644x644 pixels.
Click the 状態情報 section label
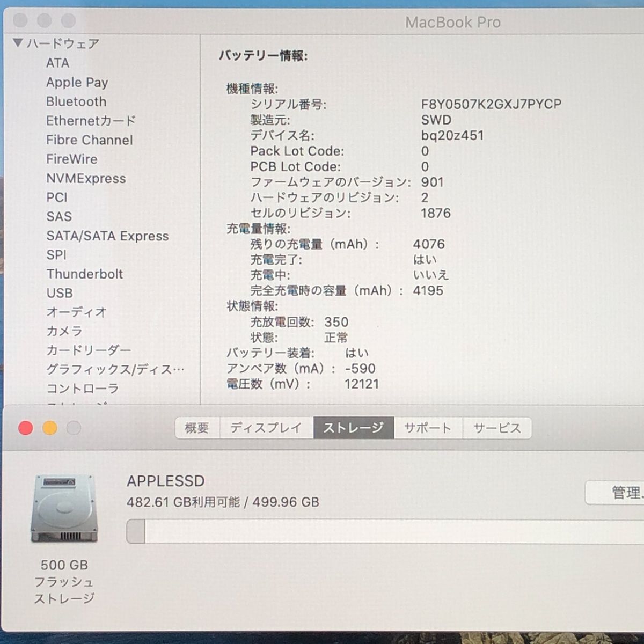point(252,306)
